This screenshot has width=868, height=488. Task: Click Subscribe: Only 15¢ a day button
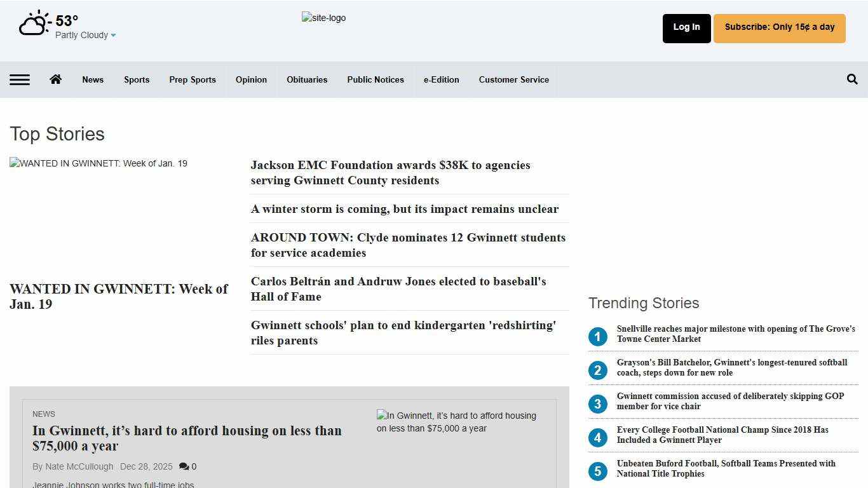pyautogui.click(x=779, y=28)
